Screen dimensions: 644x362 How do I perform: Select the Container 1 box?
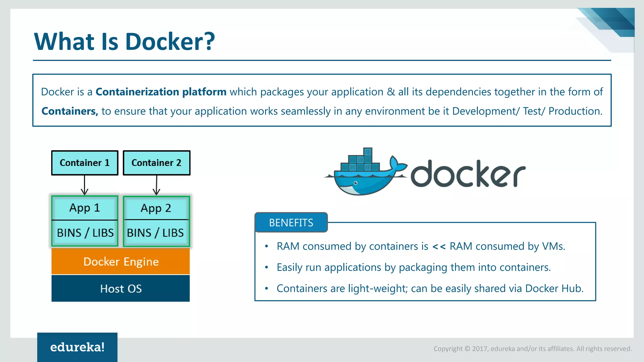85,163
